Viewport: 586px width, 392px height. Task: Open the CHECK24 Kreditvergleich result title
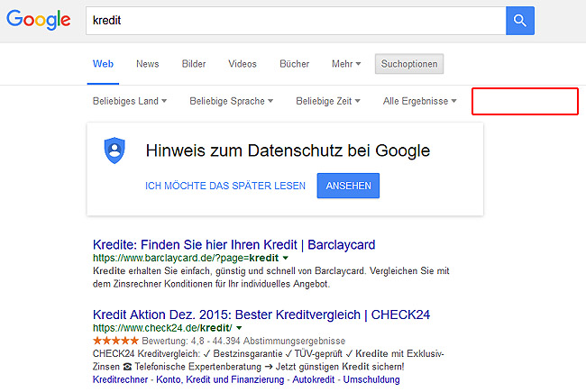[261, 315]
